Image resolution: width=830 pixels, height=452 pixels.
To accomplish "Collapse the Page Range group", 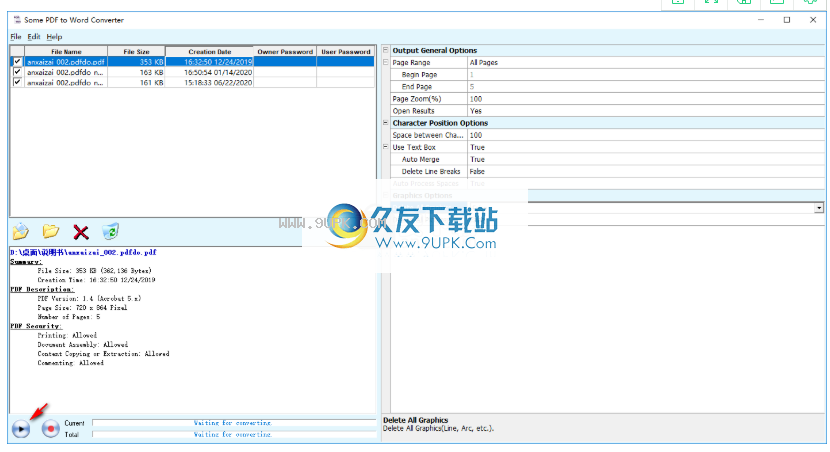I will [386, 62].
